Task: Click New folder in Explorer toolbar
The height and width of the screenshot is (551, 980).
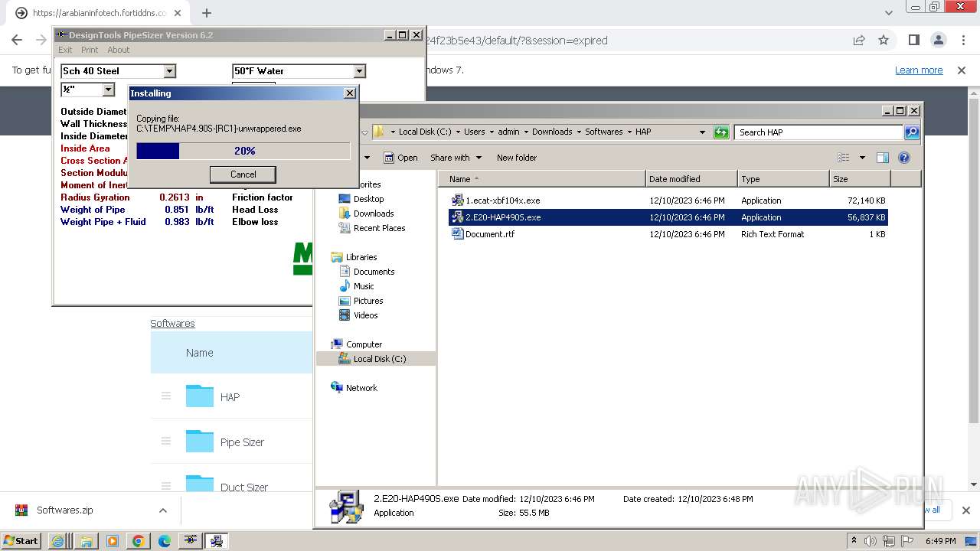Action: click(517, 158)
